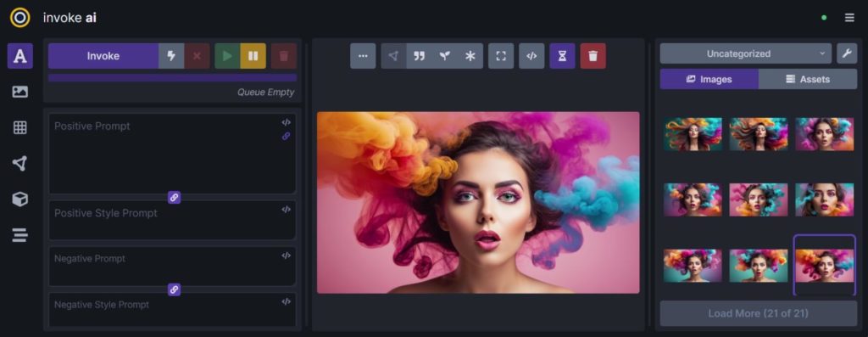Select highlighted thumbnail in bottom gallery row

[x=824, y=266]
